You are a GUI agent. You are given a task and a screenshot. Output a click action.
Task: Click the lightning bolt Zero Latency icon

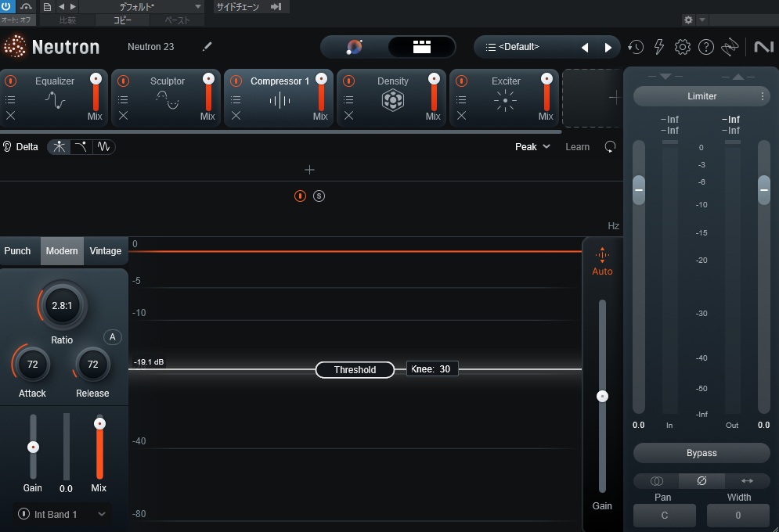pos(659,47)
